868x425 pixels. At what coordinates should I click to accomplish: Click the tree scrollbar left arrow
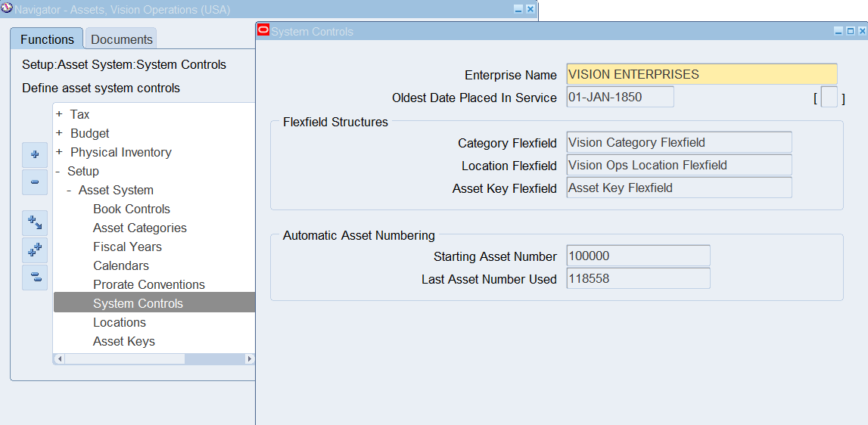tap(59, 359)
